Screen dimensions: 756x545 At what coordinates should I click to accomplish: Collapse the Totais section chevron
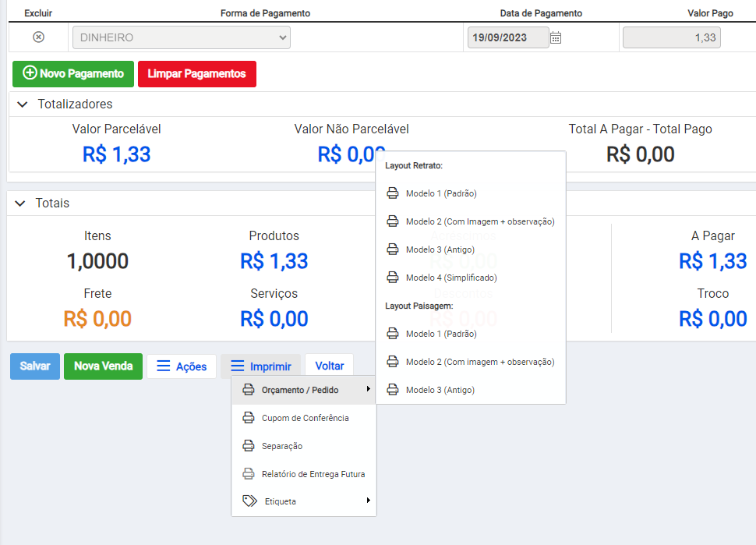click(x=20, y=203)
